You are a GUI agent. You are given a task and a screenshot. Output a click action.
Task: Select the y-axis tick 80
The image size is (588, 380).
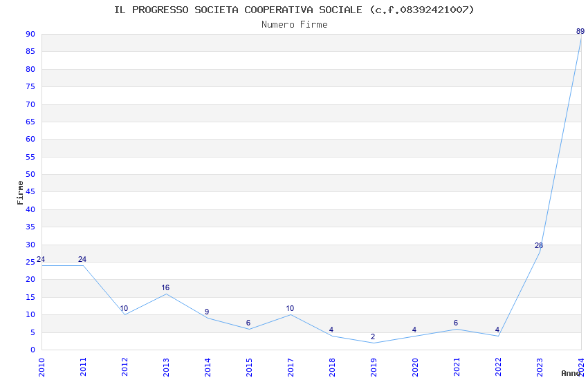click(30, 69)
